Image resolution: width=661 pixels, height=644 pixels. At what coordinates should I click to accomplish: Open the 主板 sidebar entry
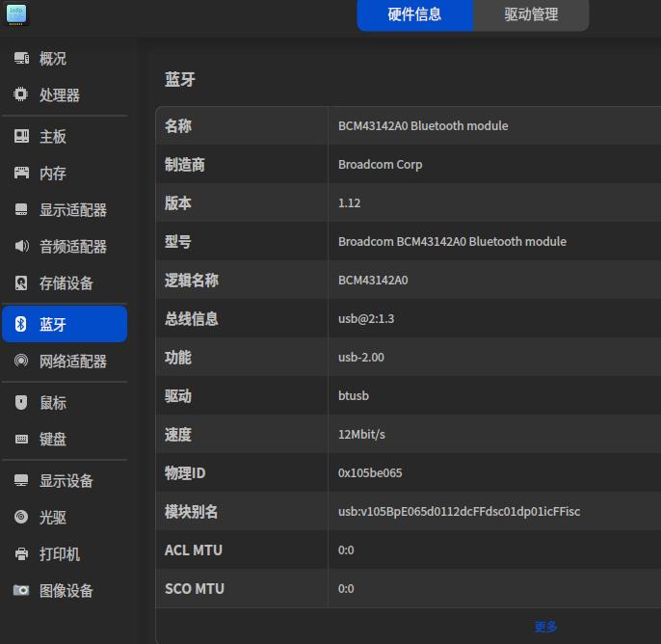click(65, 136)
